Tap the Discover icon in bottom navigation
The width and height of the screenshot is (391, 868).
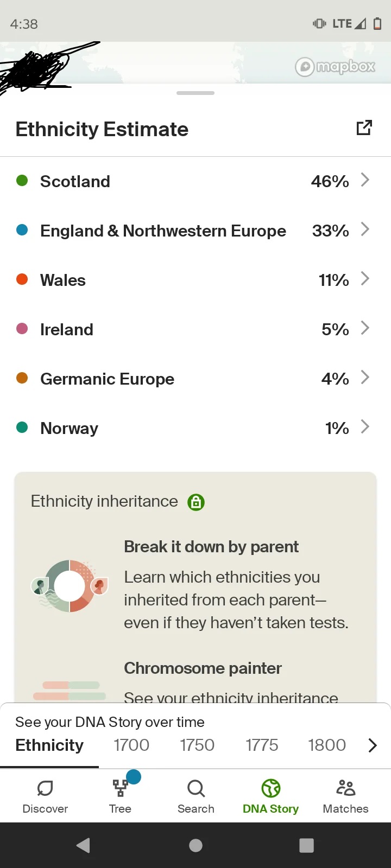(x=45, y=788)
